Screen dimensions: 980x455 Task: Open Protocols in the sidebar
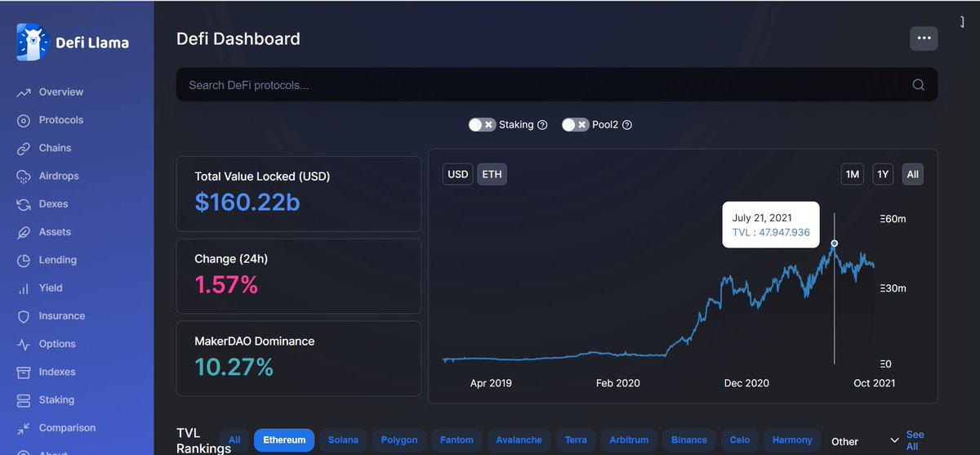click(61, 120)
